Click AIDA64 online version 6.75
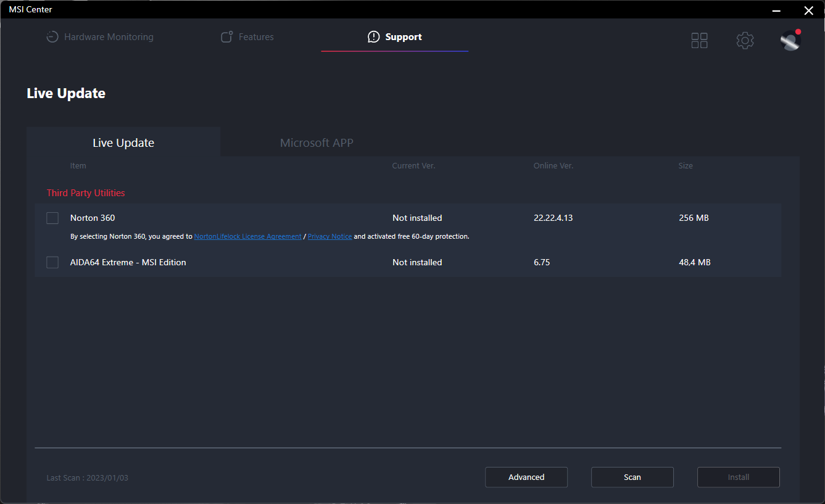This screenshot has height=504, width=825. click(x=542, y=262)
